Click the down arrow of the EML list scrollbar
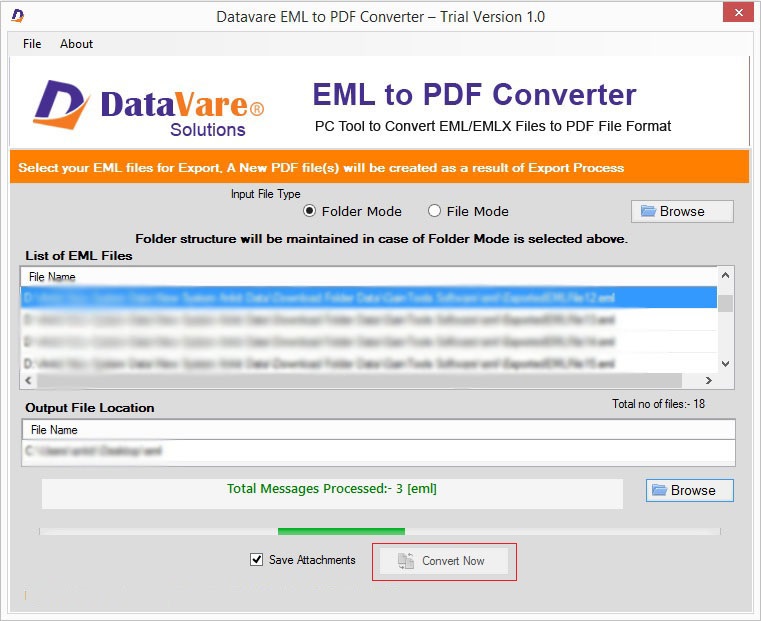 pyautogui.click(x=725, y=363)
